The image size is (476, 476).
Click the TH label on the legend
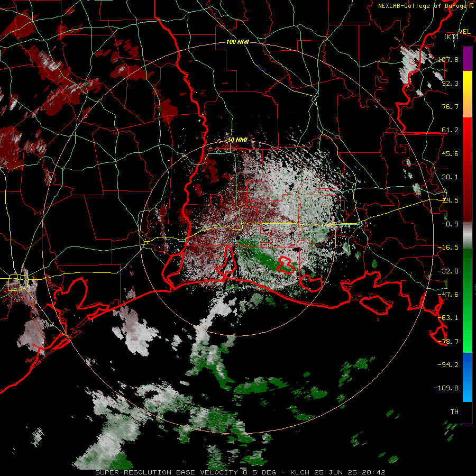tap(454, 411)
